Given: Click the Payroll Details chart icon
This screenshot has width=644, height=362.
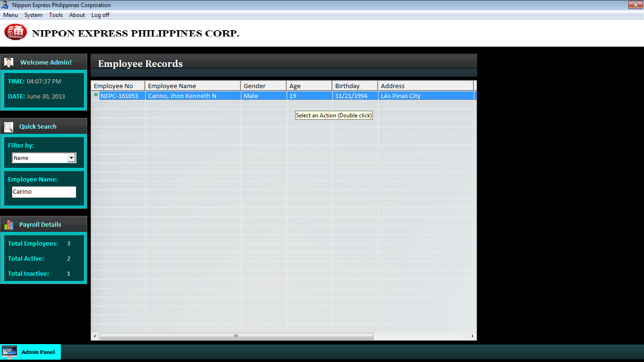Looking at the screenshot, I should pos(8,225).
